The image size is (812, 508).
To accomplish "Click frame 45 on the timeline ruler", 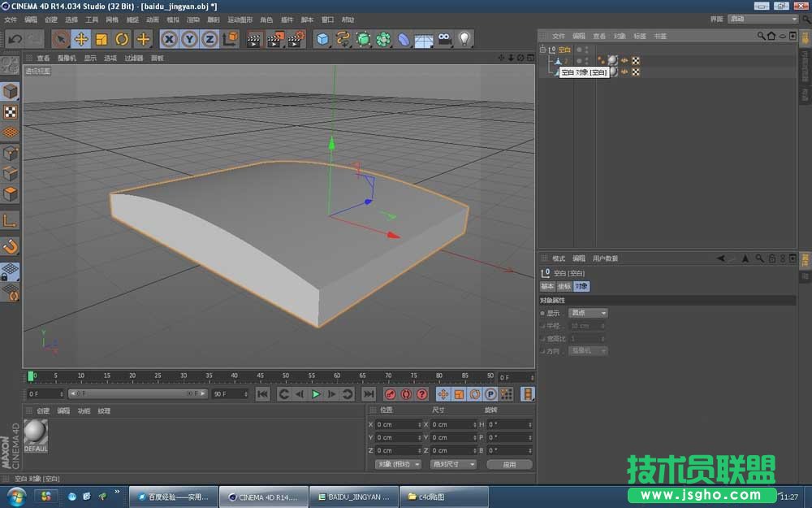I will click(259, 376).
